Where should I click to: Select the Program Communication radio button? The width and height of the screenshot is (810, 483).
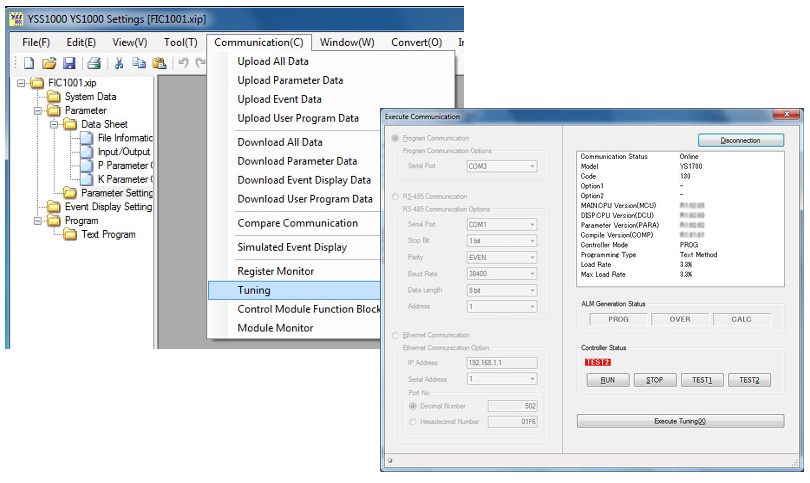pyautogui.click(x=395, y=138)
